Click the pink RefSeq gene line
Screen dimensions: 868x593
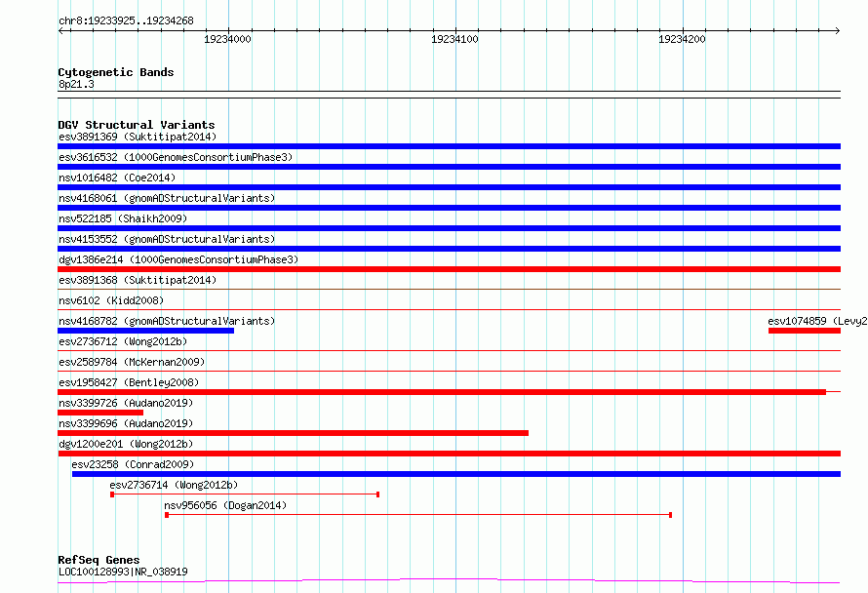(x=449, y=581)
